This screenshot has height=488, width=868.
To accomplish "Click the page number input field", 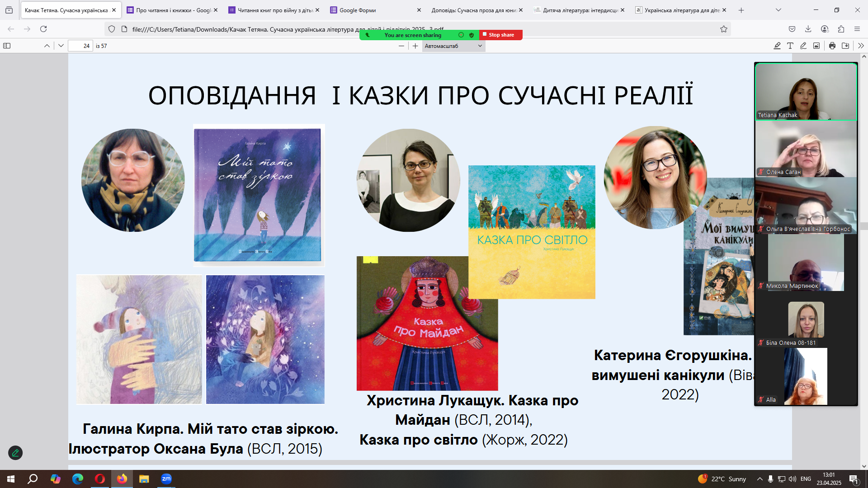I will tap(80, 46).
